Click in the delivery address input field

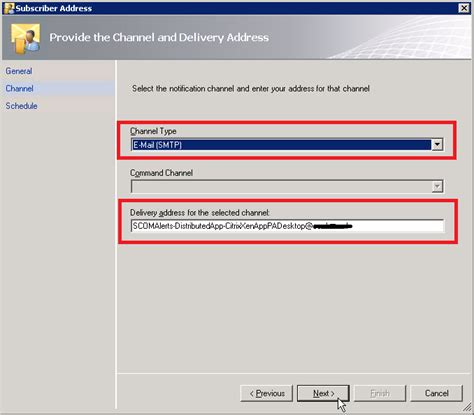(287, 226)
